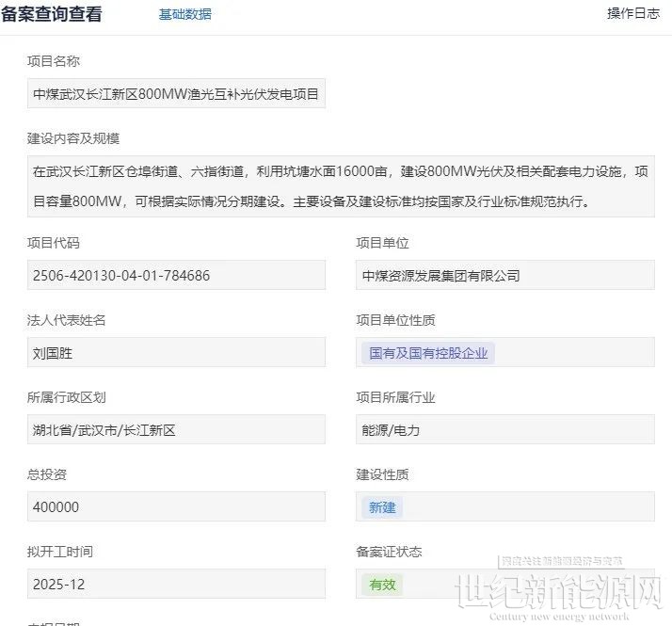Open the 操作日志 link

pyautogui.click(x=632, y=13)
